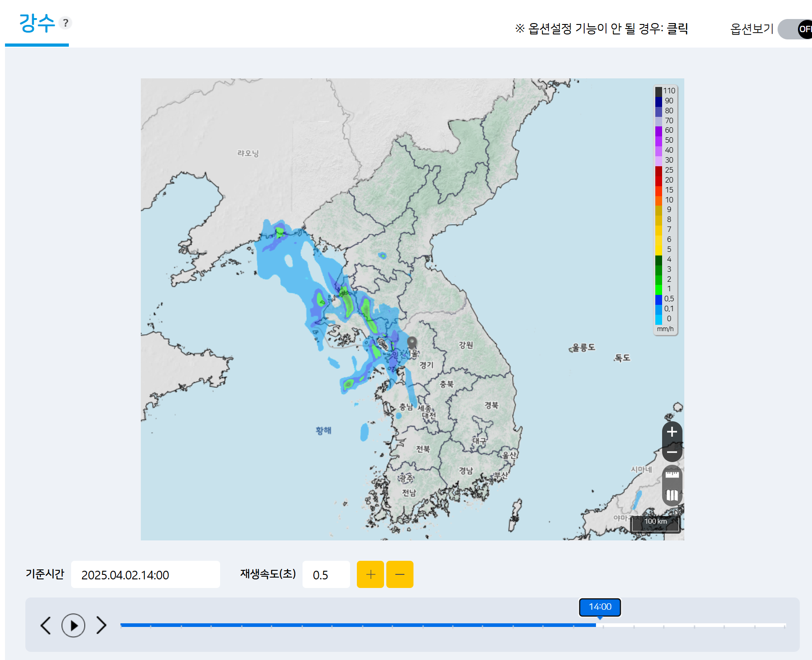Click the 14:00 timeline marker label

point(600,607)
